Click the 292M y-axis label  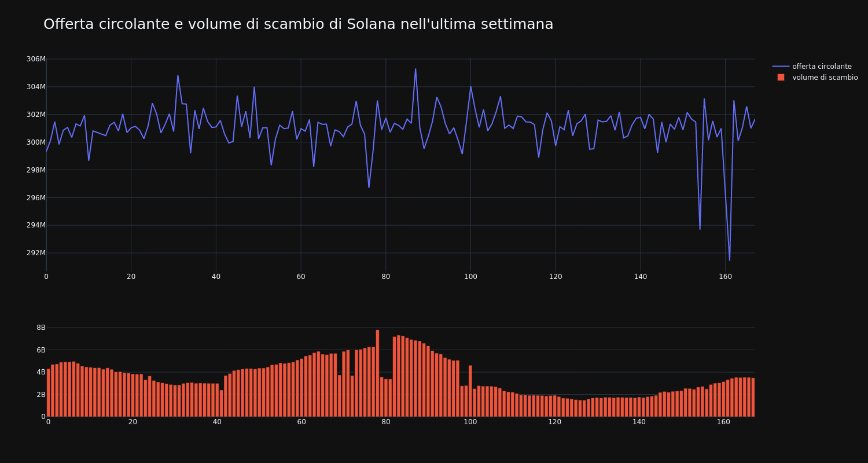tap(36, 253)
